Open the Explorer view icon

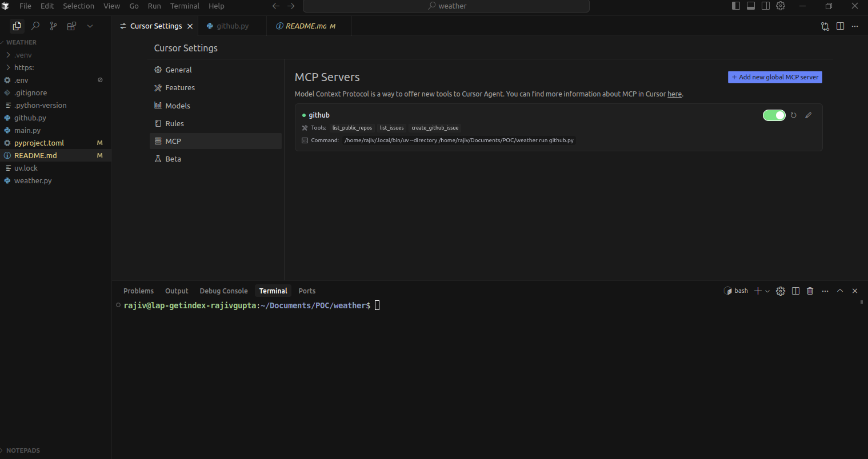(17, 26)
